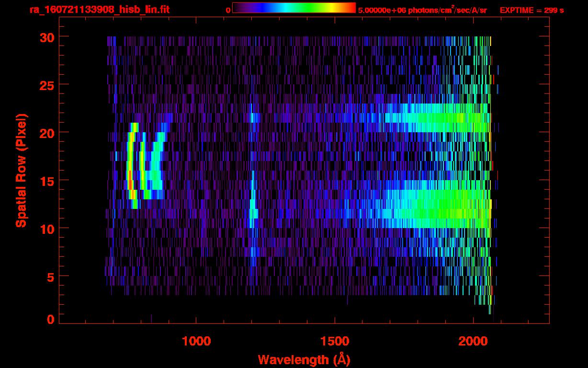Click the EXPTIME = 299 s label
Image resolution: width=588 pixels, height=368 pixels.
[531, 10]
